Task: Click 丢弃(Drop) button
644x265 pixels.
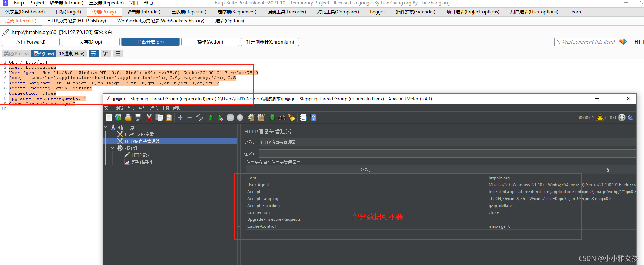Action: click(91, 42)
